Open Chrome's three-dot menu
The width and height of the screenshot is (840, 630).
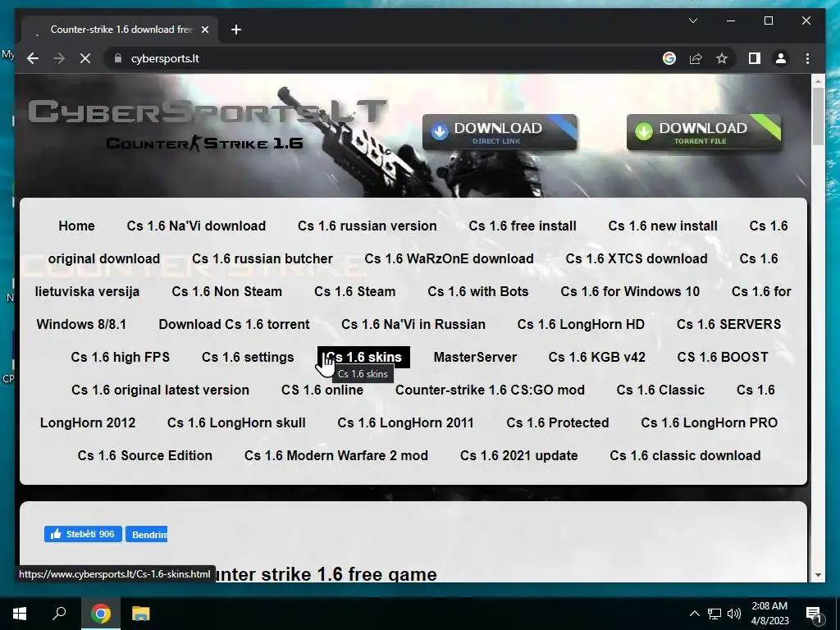807,58
